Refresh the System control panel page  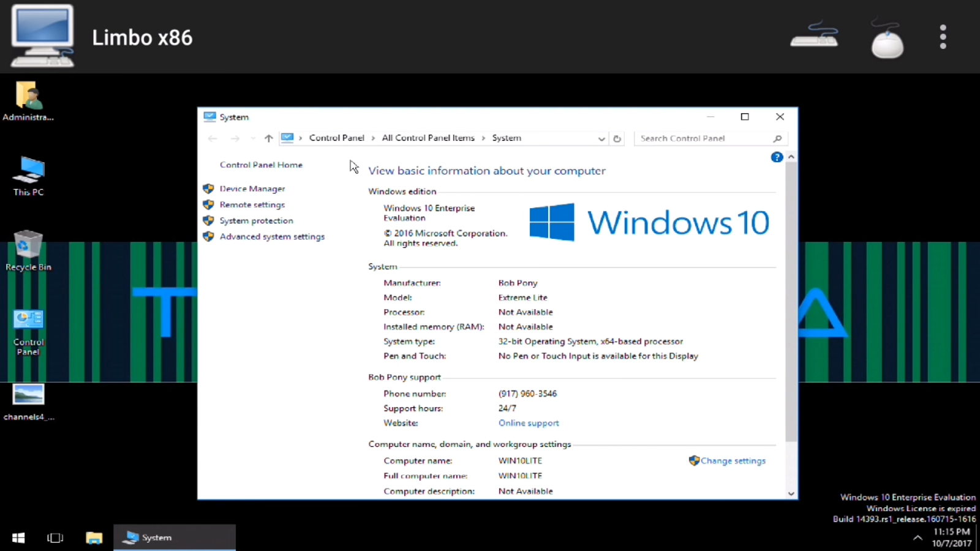coord(617,138)
